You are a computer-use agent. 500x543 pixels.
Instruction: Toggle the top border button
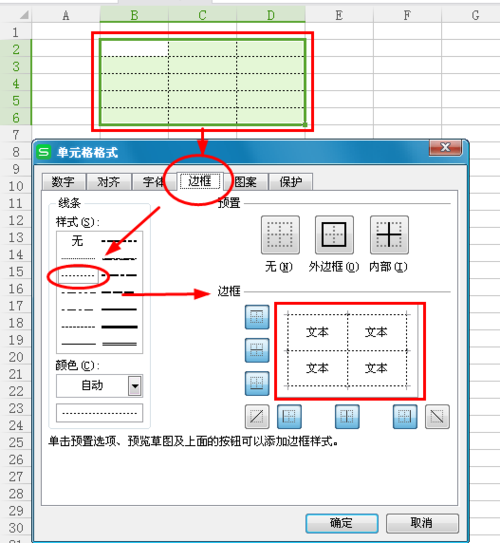tap(257, 317)
